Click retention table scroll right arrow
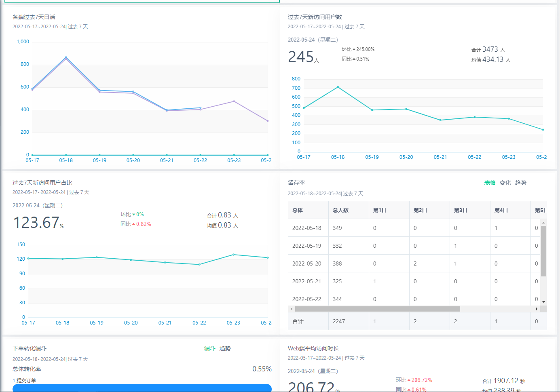 click(x=537, y=309)
